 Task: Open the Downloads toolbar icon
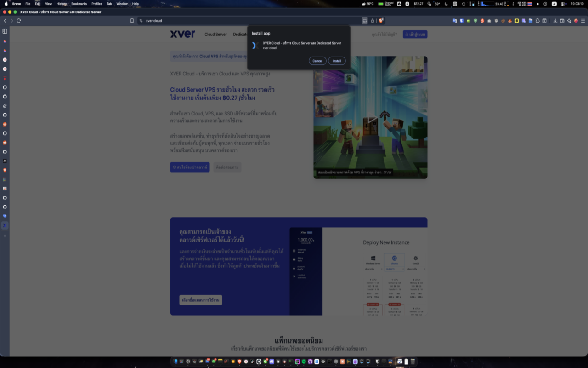pyautogui.click(x=555, y=21)
